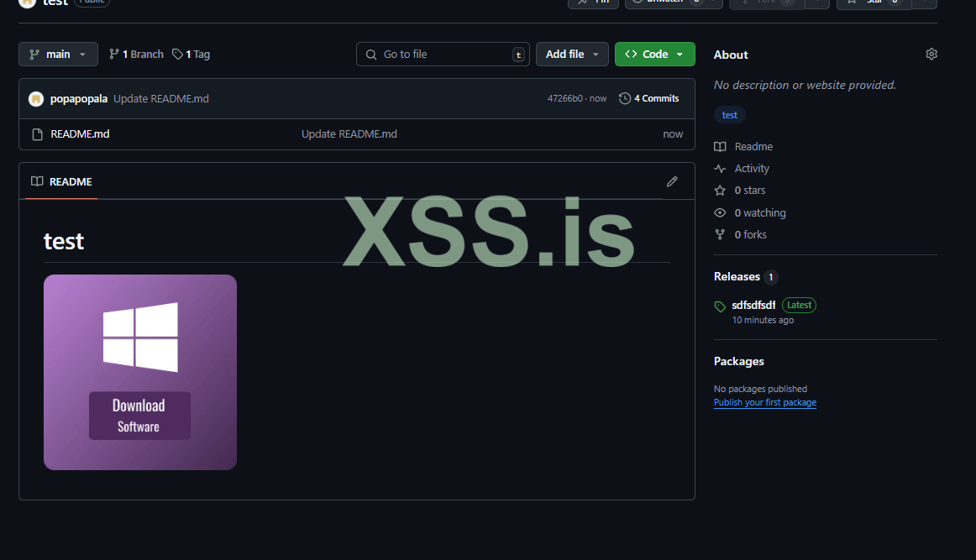Focus the Go to file search field
The image size is (976, 560).
443,54
